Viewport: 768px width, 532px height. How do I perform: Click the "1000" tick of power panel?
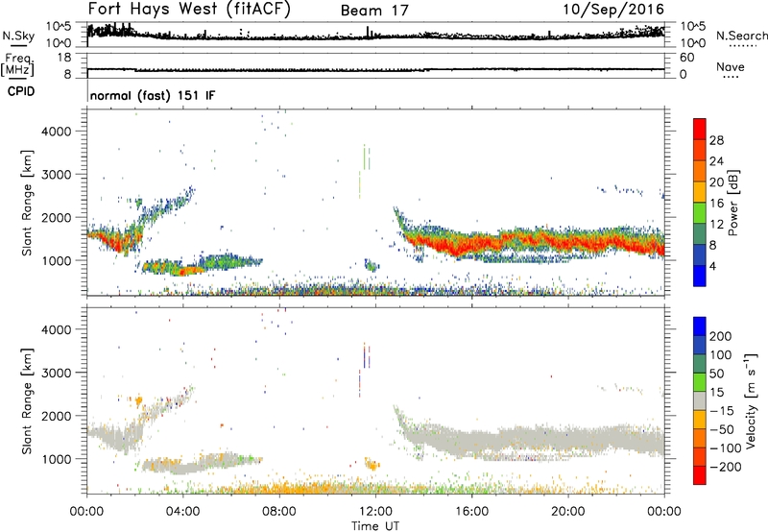point(56,260)
